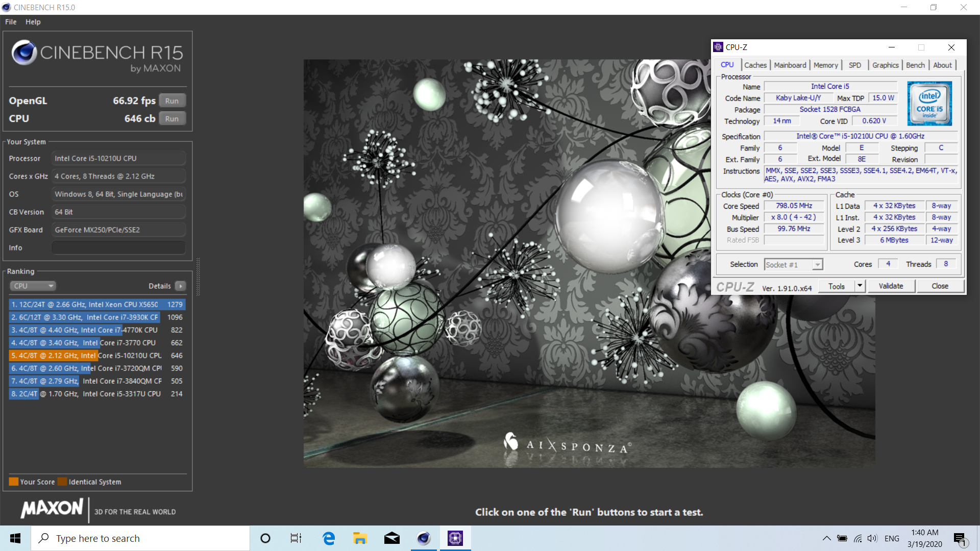Viewport: 980px width, 551px height.
Task: Click the CPU-Z title bar icon
Action: pyautogui.click(x=718, y=47)
